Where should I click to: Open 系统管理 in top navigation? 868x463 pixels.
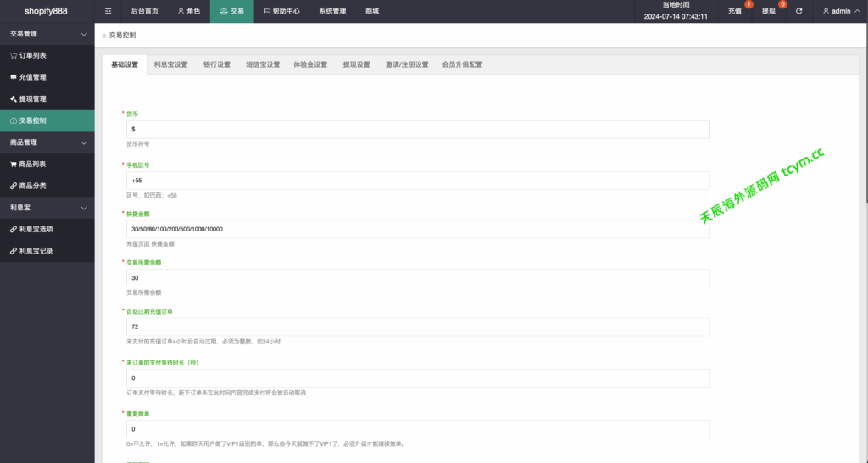[x=332, y=11]
